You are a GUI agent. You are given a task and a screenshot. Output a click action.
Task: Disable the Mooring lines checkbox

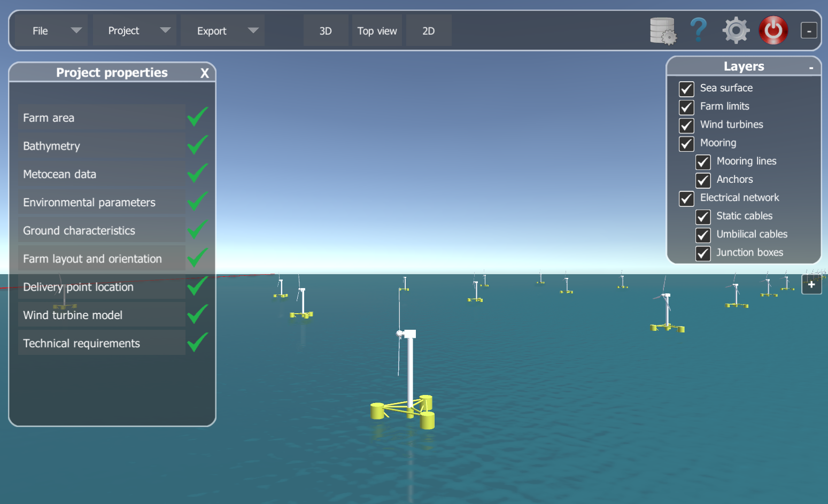click(x=703, y=162)
